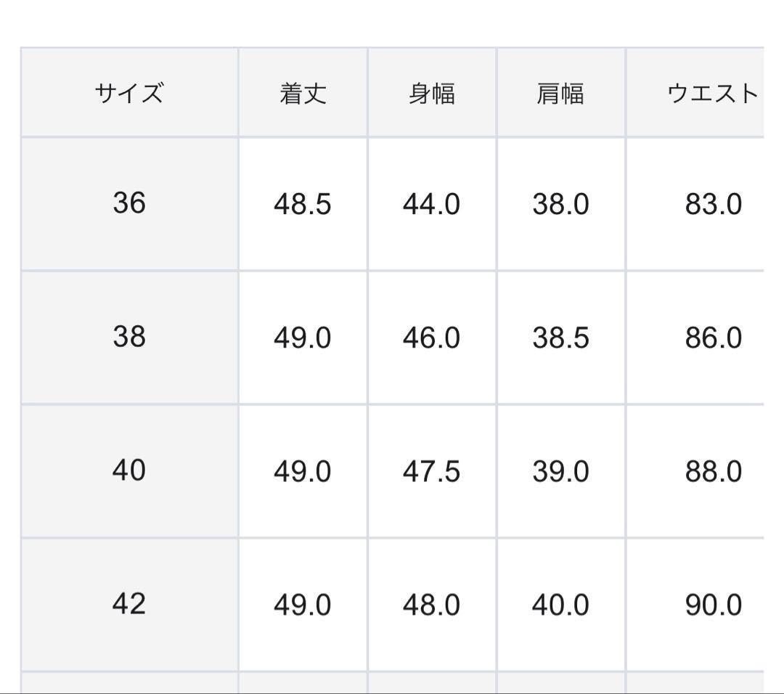The height and width of the screenshot is (694, 784).
Task: Click the ウエスト column header
Action: [x=712, y=94]
